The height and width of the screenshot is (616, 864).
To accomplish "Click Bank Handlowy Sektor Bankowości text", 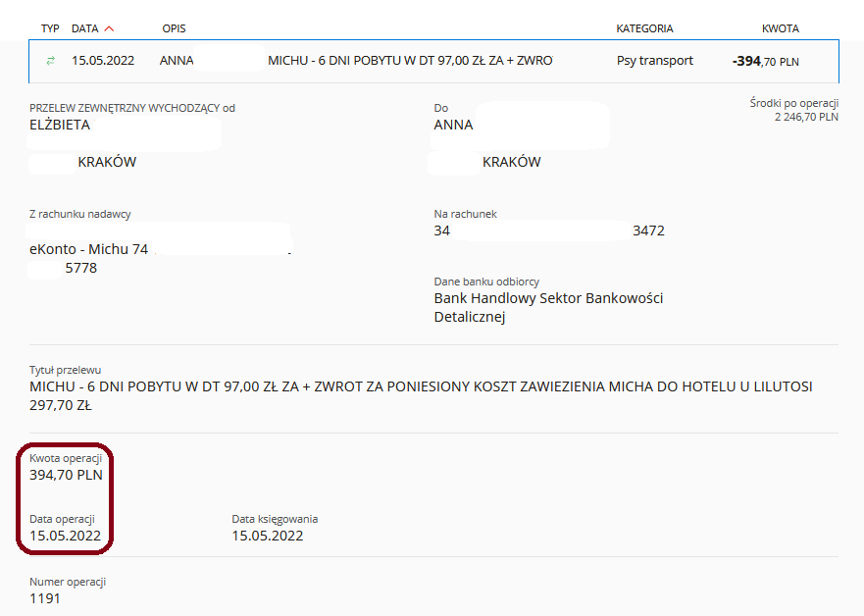I will pyautogui.click(x=548, y=298).
